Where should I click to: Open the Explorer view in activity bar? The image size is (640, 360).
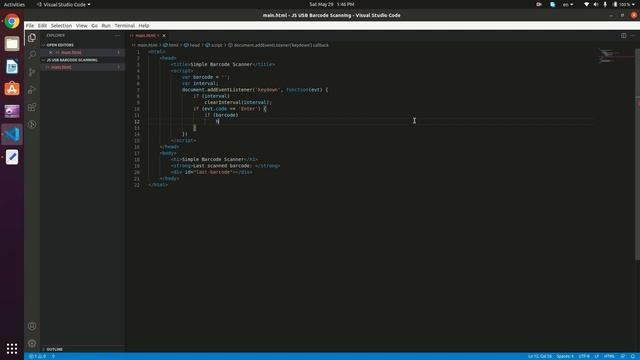pyautogui.click(x=32, y=38)
